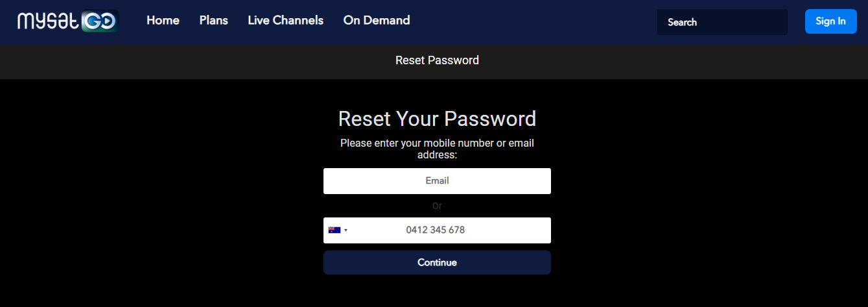Click the Search placeholder text
868x307 pixels.
(682, 22)
